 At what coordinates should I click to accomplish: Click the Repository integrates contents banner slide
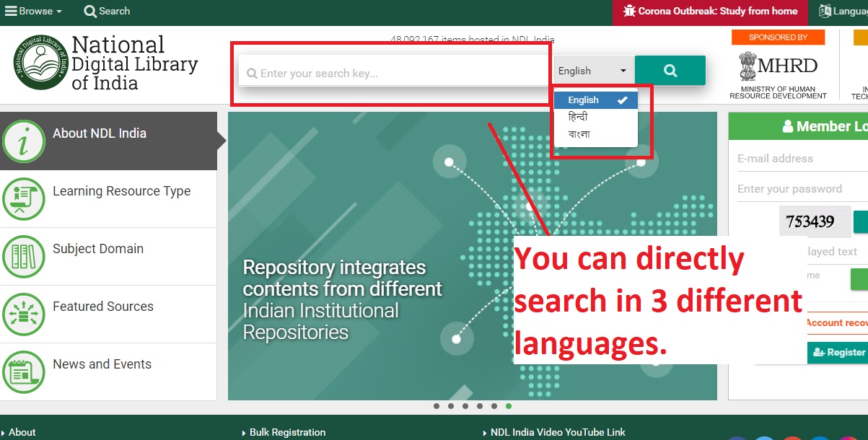[x=473, y=256]
